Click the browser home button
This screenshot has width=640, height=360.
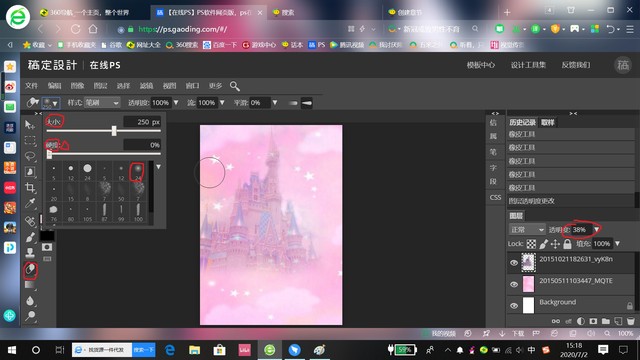point(93,29)
